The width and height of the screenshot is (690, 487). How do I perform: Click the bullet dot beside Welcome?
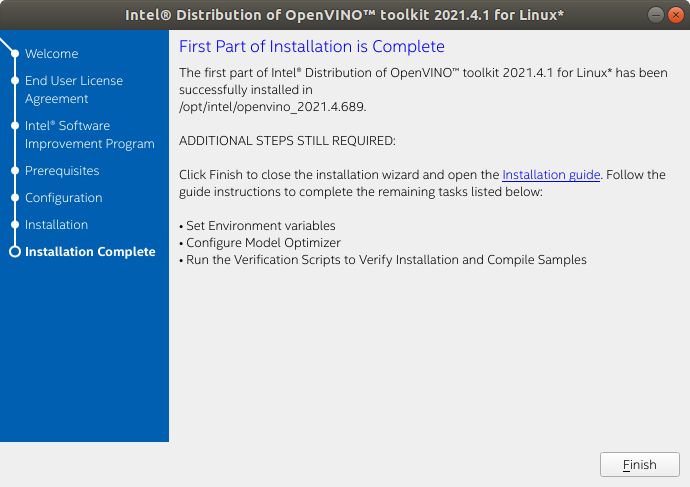coord(14,54)
